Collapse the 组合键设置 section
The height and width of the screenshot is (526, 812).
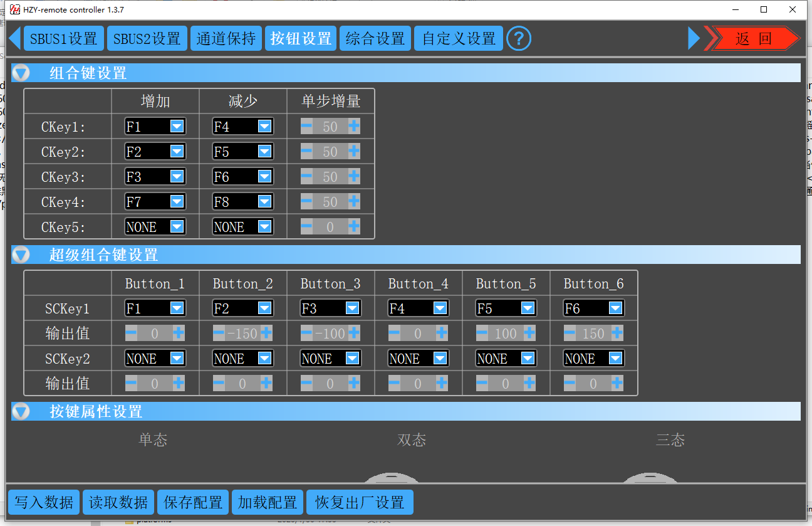click(21, 73)
